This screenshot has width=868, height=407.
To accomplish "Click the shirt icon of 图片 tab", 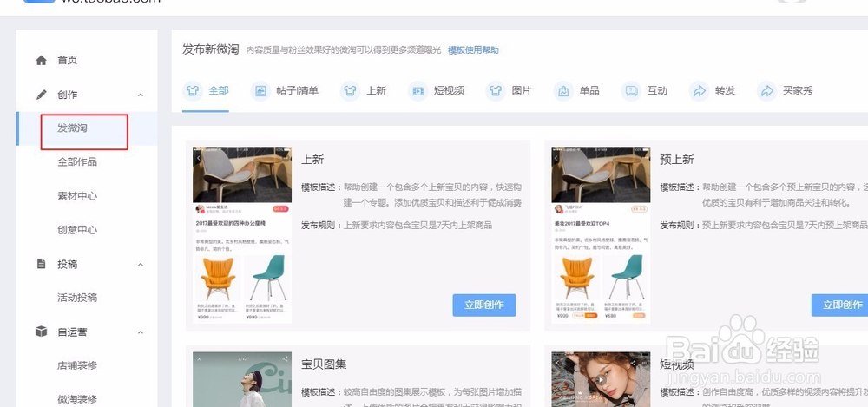I will [496, 91].
